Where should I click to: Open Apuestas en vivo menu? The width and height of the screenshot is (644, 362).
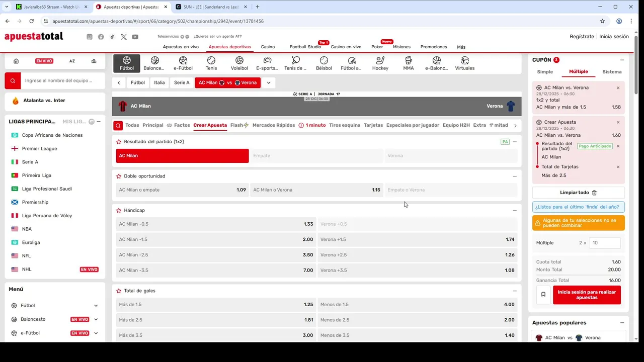coord(181,47)
